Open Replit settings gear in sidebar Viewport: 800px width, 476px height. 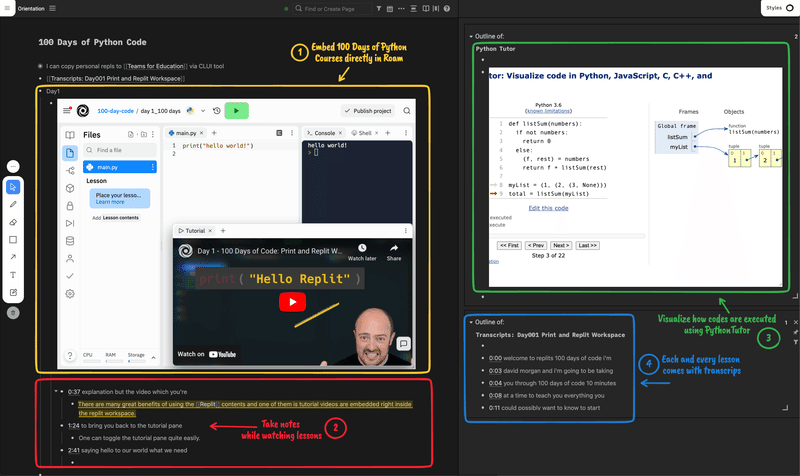70,294
